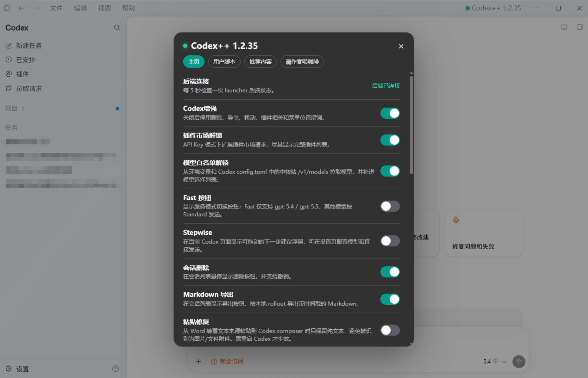Click the dialog's vertical scrollbar thumb

411,125
